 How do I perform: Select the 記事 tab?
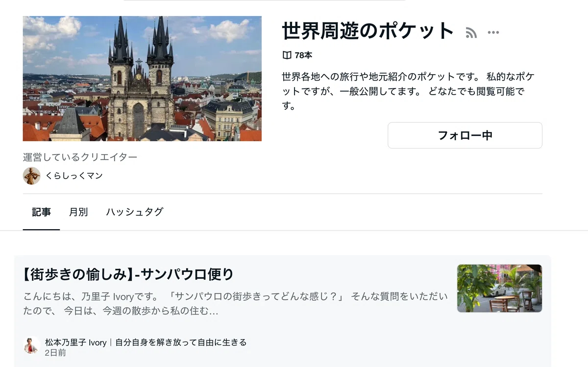click(x=41, y=212)
